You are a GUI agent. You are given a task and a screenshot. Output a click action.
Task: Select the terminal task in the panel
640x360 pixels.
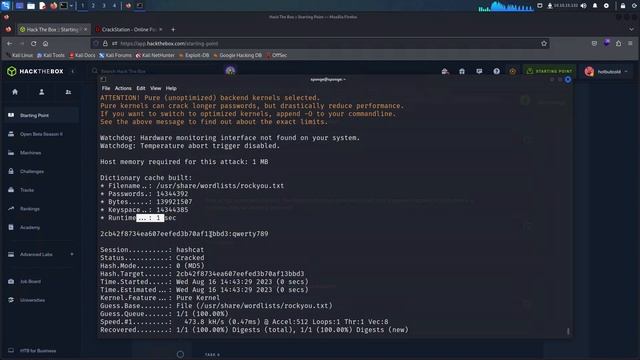tap(140, 6)
